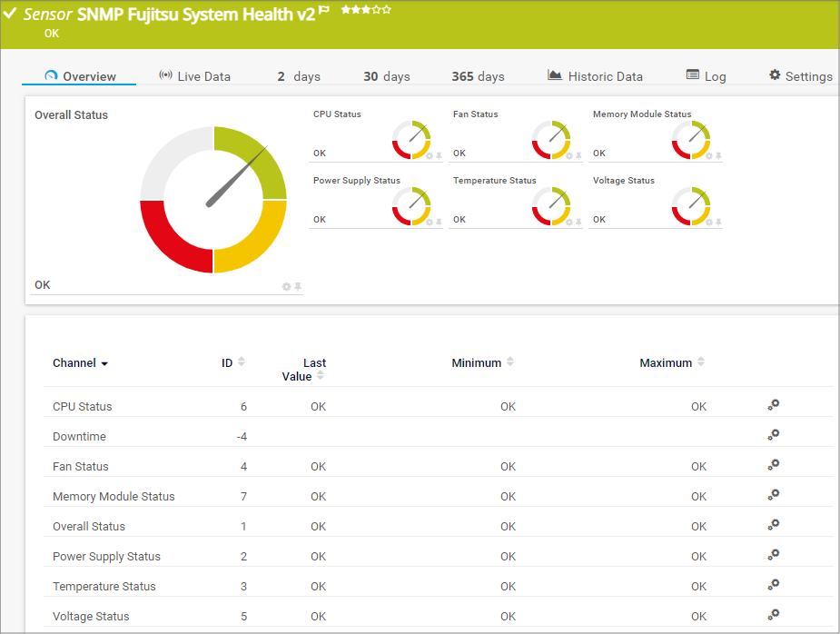
Task: Toggle pin on Voltage Status gauge
Action: [718, 223]
